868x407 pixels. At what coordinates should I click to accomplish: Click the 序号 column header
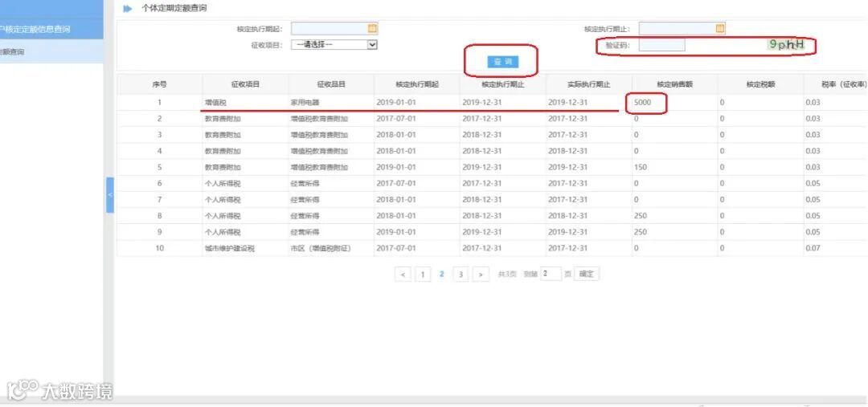pos(159,84)
